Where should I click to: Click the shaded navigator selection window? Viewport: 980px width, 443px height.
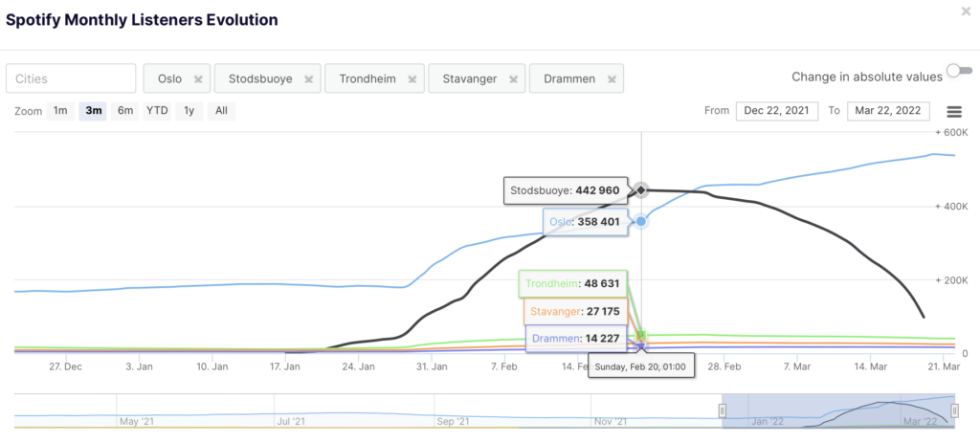pyautogui.click(x=838, y=410)
